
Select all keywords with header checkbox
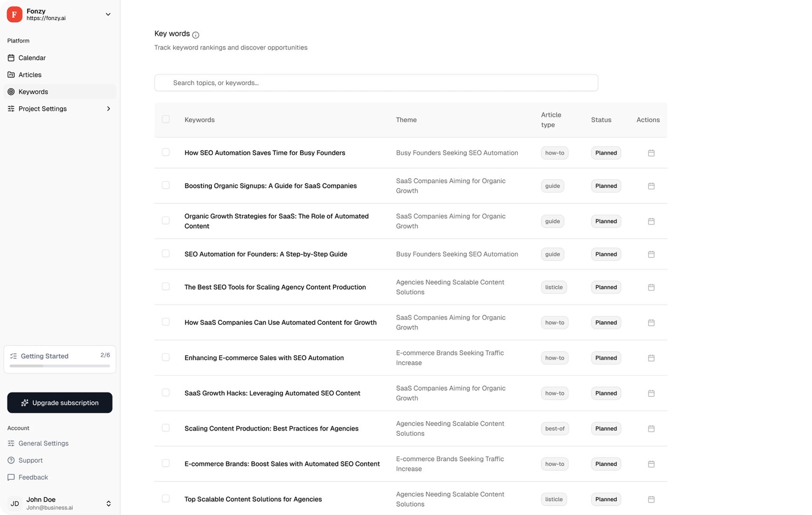(166, 119)
